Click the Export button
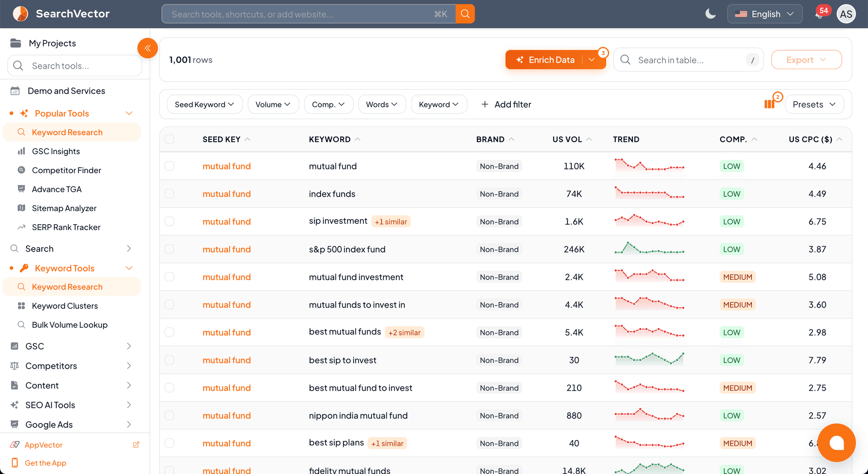The height and width of the screenshot is (474, 868). pos(807,60)
